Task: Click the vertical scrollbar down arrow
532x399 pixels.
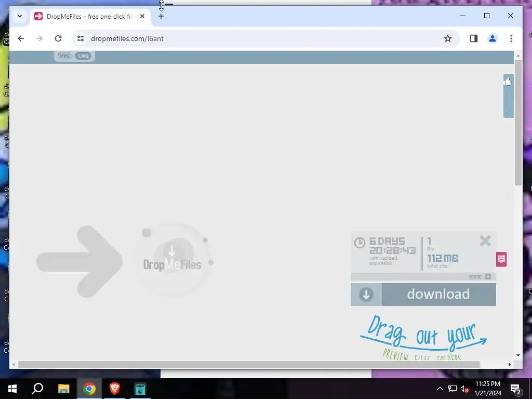Action: 518,355
